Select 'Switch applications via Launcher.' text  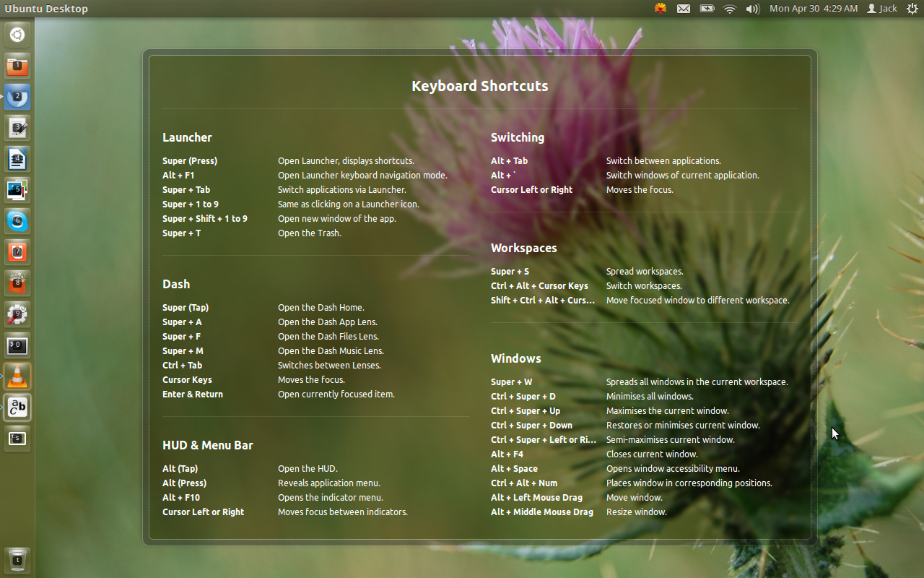pyautogui.click(x=342, y=190)
